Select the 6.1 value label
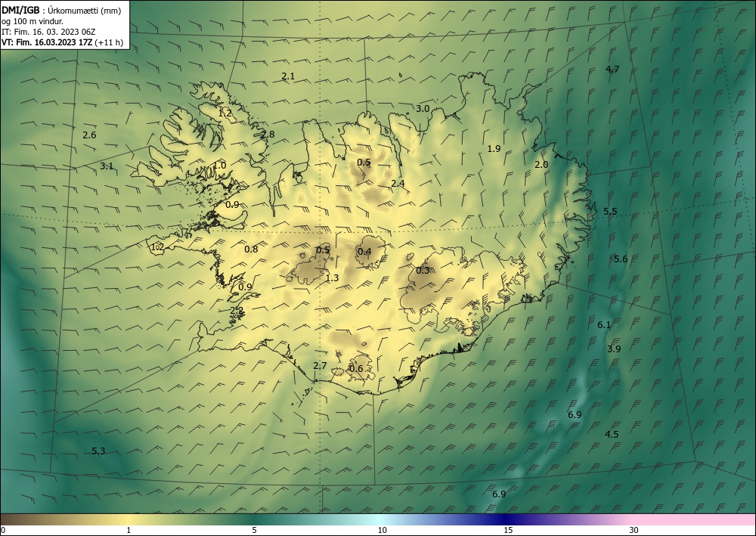 pyautogui.click(x=604, y=325)
